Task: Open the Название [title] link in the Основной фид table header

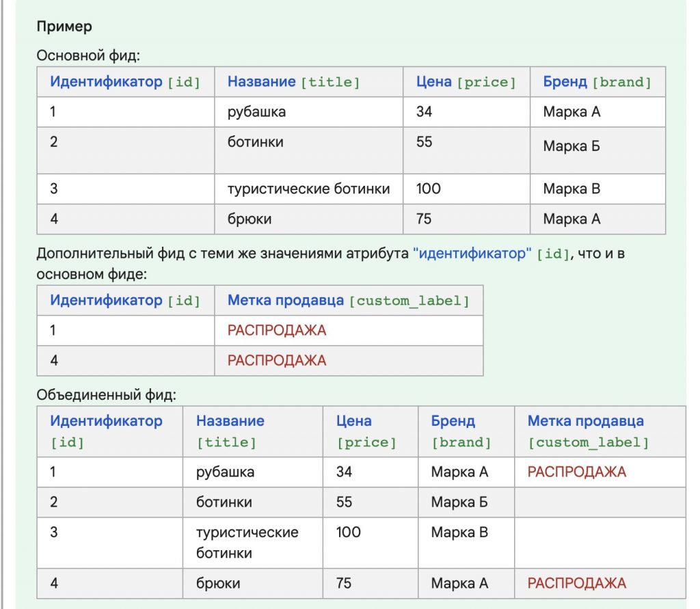Action: point(293,82)
